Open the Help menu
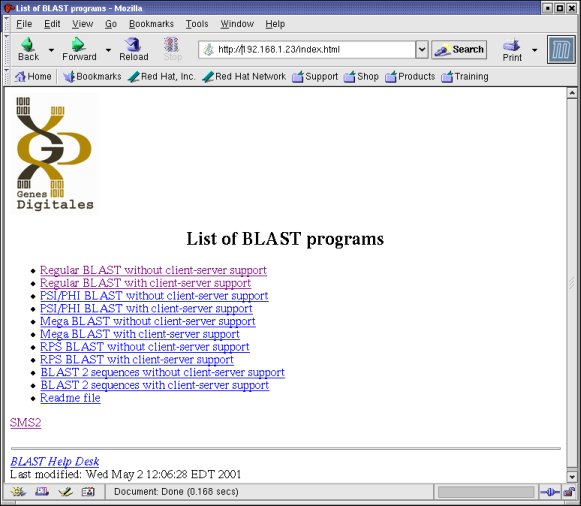 (x=275, y=24)
